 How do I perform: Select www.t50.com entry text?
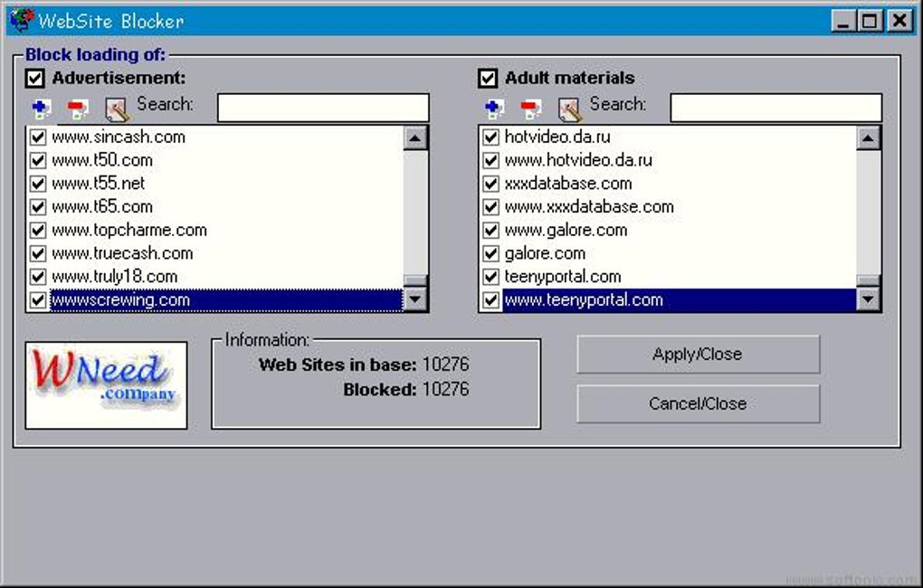pos(102,160)
